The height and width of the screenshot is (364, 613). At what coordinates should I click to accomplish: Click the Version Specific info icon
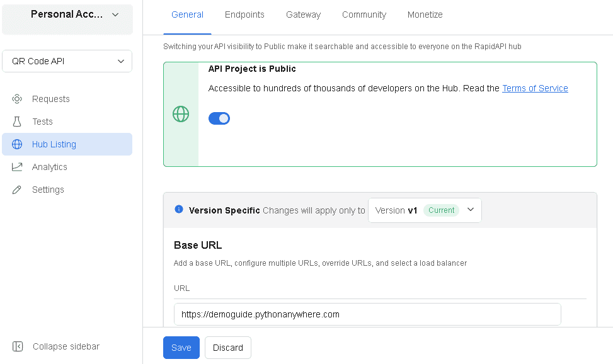click(x=179, y=209)
